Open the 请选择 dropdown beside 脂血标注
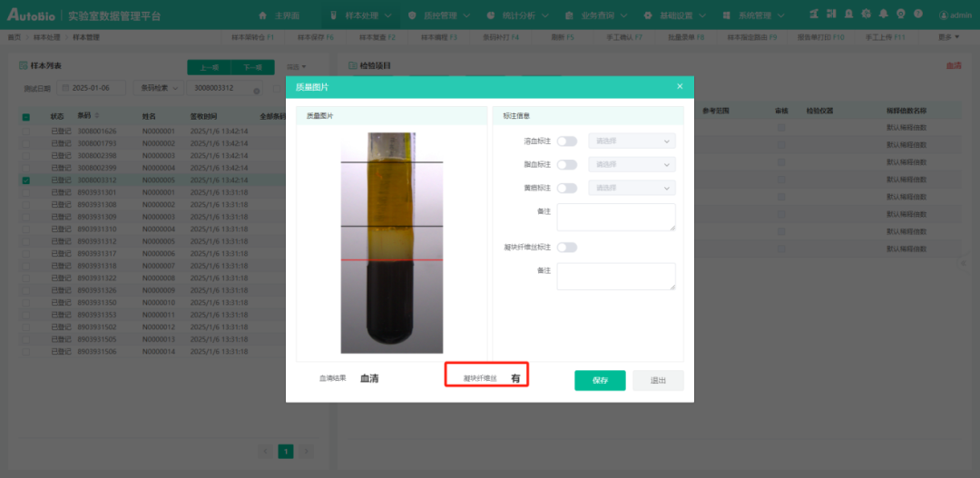 pos(632,164)
